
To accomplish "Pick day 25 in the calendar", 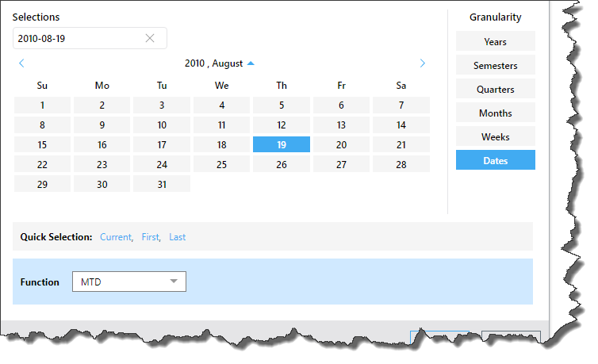I will (x=221, y=164).
